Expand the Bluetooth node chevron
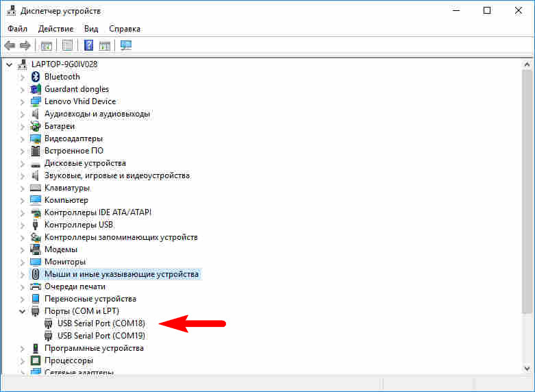 (x=22, y=77)
